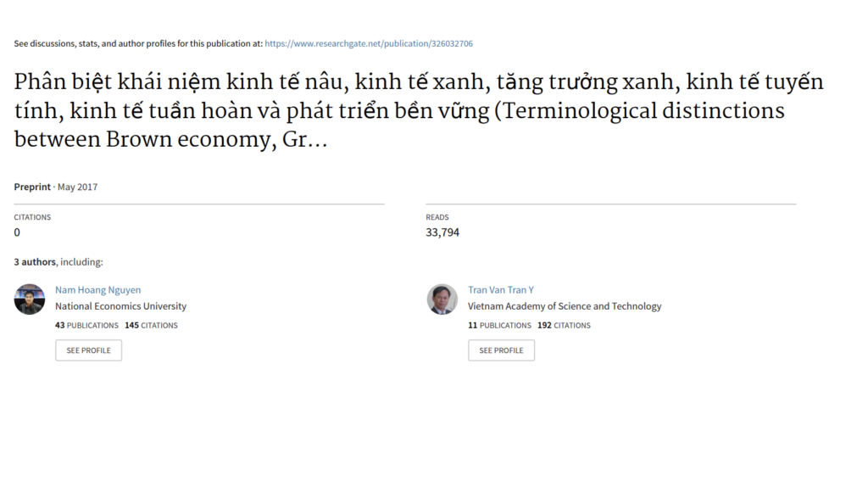View Tran Van Tran Y's 11 publications
The image size is (868, 498).
coord(499,325)
